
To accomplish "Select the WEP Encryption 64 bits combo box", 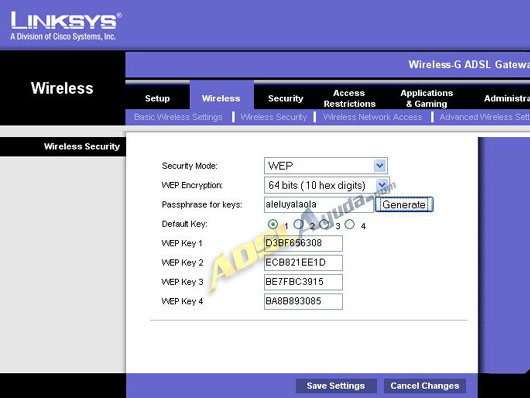I will click(326, 185).
